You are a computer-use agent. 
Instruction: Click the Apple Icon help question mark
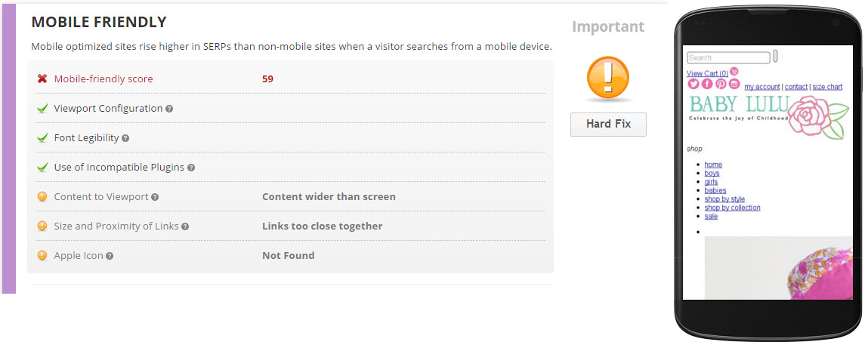tap(110, 256)
